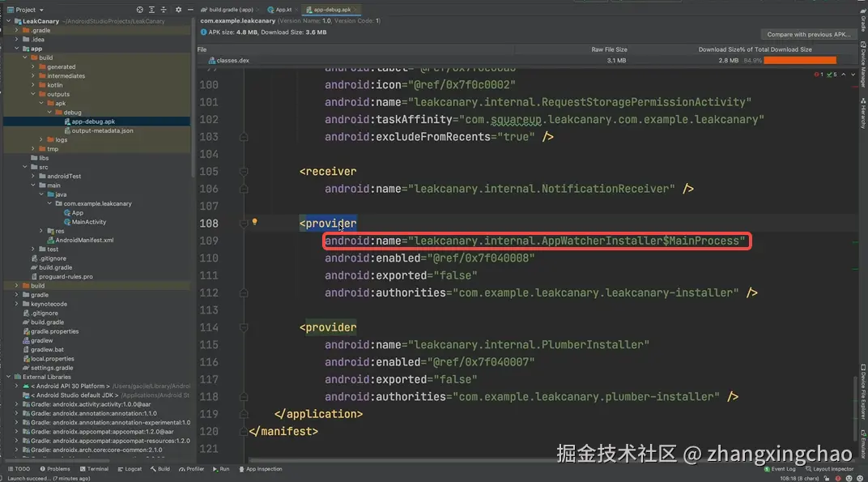Viewport: 868px width, 482px height.
Task: Select classes.dex row in APK analyzer
Action: 525,61
